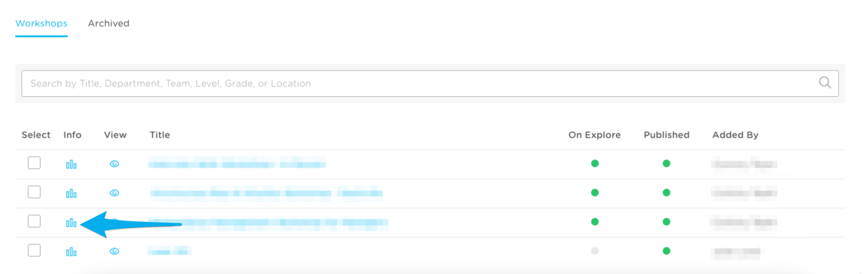Viewport: 868px width, 274px height.
Task: Open the Workshops tab
Action: [x=41, y=23]
